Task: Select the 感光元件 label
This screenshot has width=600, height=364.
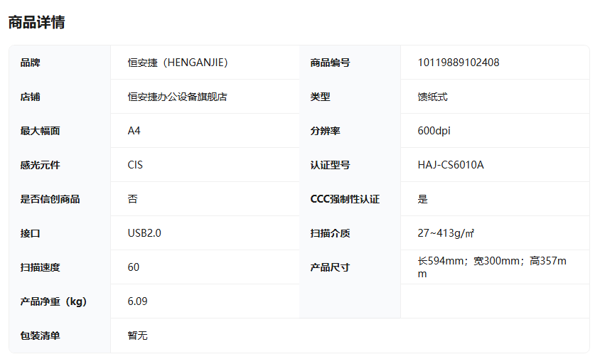Action: (41, 165)
